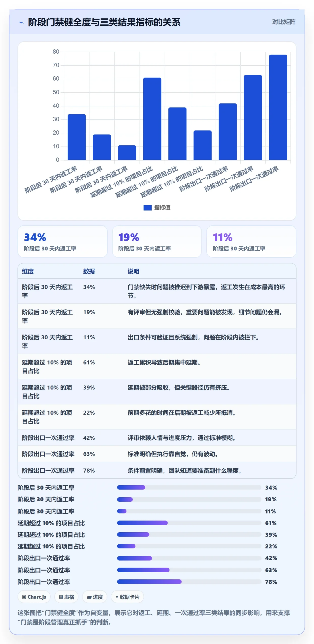Click the explanation 条件前置明确，团队知道要准备到什么程度。
Image resolution: width=314 pixels, height=644 pixels.
tap(184, 470)
